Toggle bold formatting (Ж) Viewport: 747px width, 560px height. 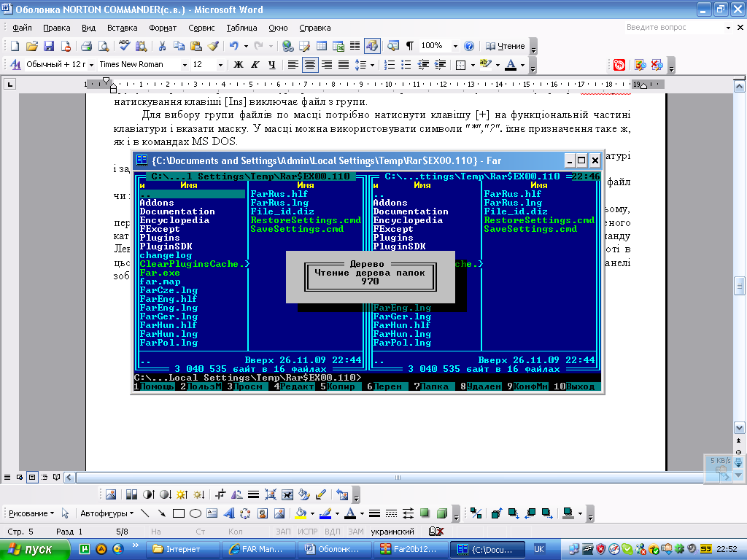click(239, 65)
